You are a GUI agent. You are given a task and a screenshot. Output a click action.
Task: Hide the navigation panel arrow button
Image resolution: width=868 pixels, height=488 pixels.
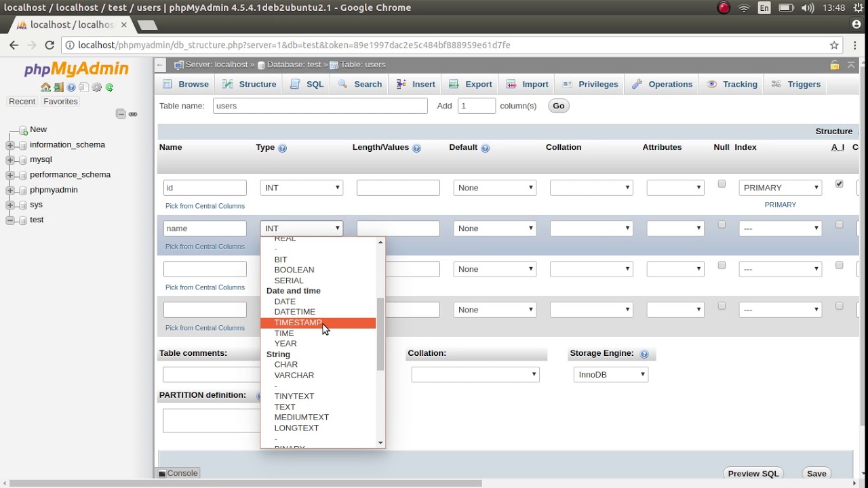click(160, 65)
